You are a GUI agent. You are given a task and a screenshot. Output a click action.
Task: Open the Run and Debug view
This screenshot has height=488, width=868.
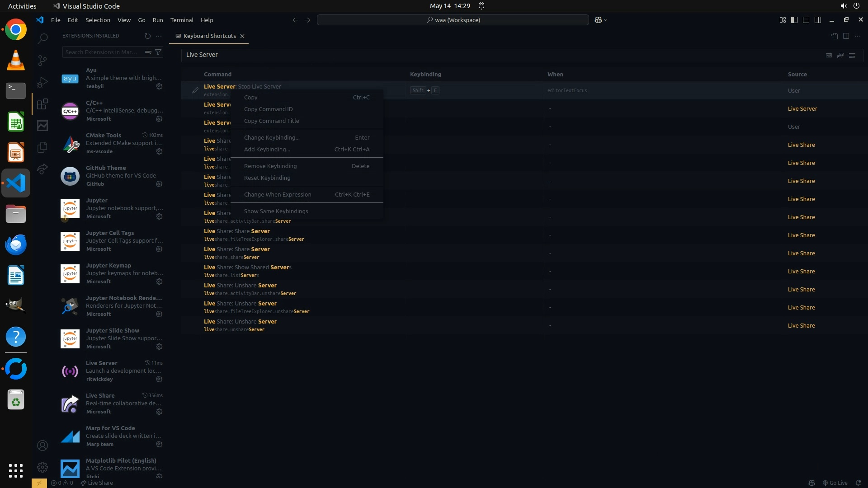point(42,82)
